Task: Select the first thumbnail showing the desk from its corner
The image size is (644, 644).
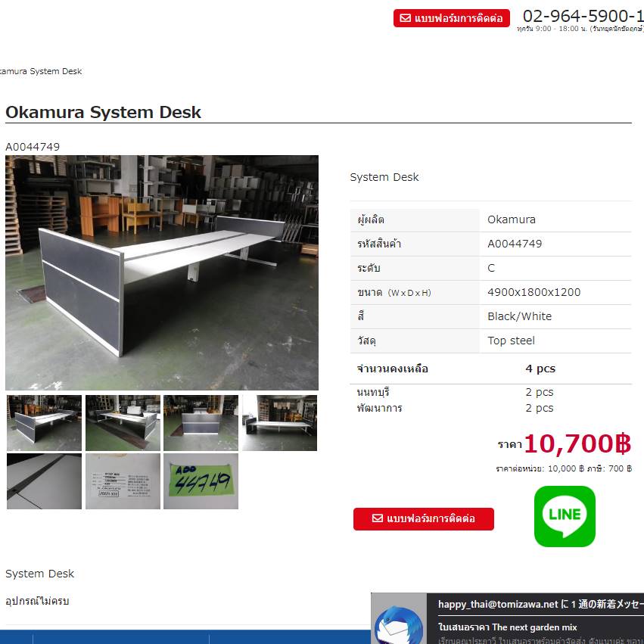Action: (45, 422)
